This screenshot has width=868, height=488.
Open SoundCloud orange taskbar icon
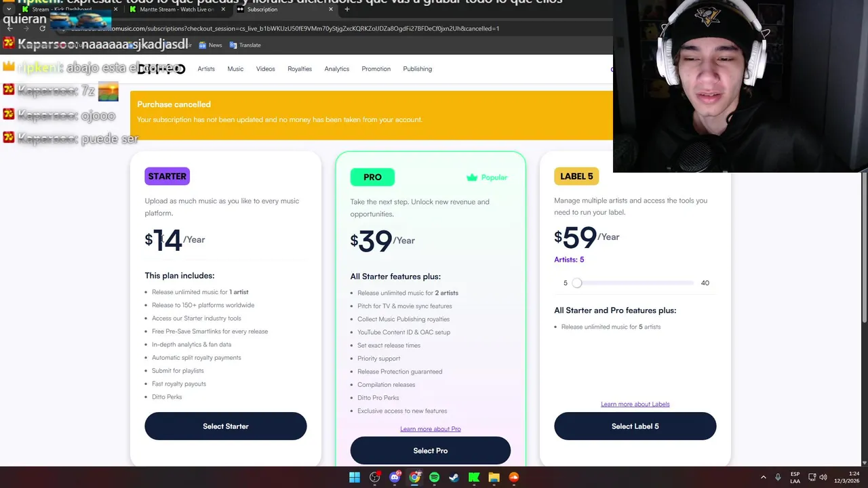click(514, 477)
